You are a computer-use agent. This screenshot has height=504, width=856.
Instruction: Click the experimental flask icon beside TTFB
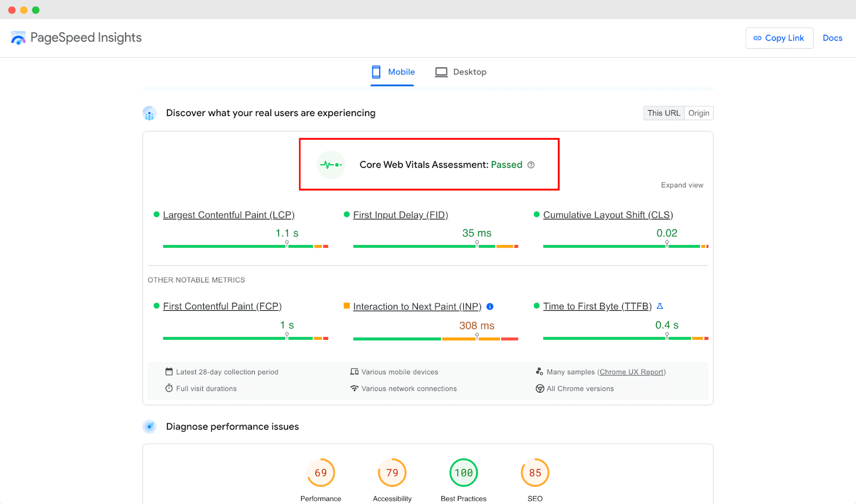point(660,306)
